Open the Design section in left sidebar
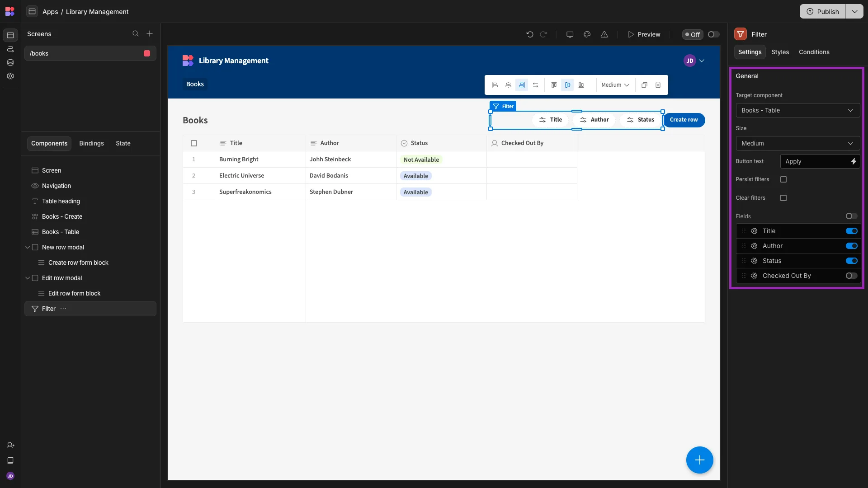This screenshot has width=868, height=488. [10, 35]
